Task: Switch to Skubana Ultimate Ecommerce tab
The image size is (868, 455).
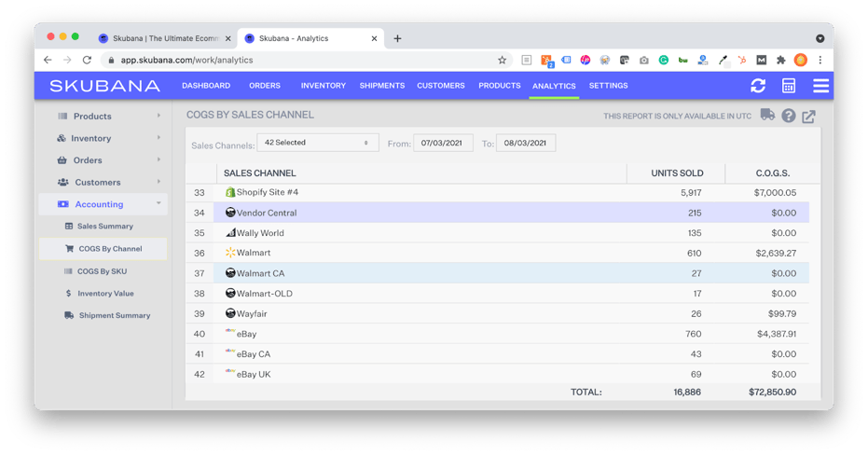Action: 164,38
